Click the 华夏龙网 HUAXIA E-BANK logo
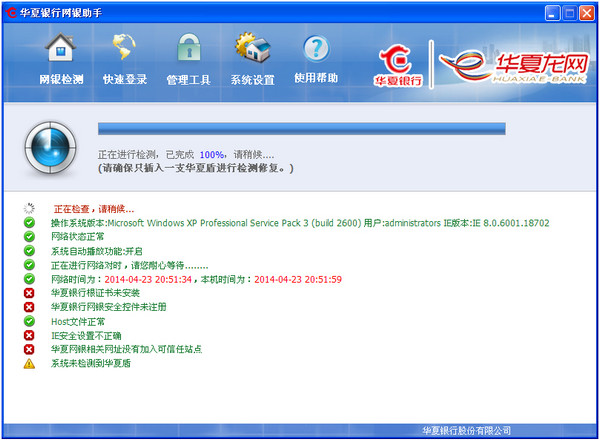Image resolution: width=600 pixels, height=440 pixels. point(514,67)
